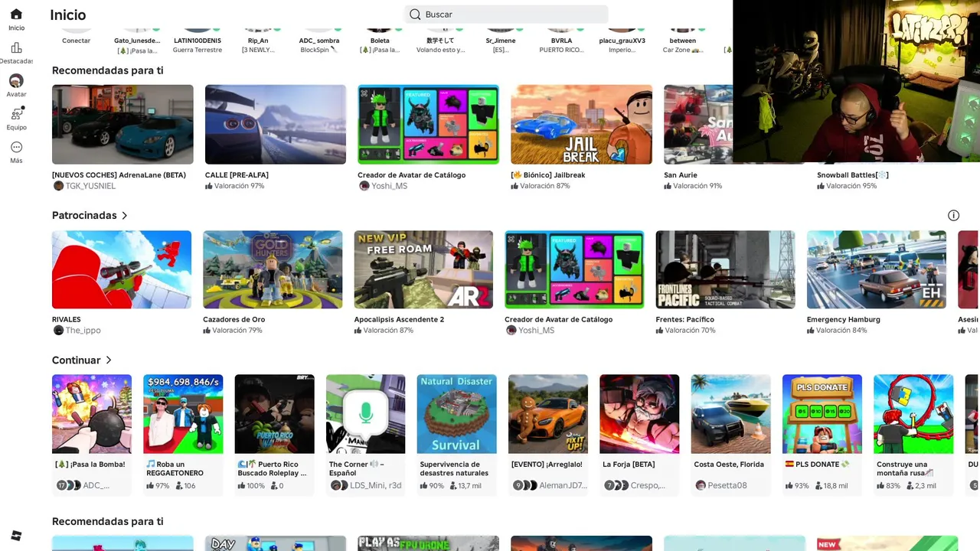Expand the Patrocinadas section chevron
Viewport: 980px width, 551px height.
point(125,216)
